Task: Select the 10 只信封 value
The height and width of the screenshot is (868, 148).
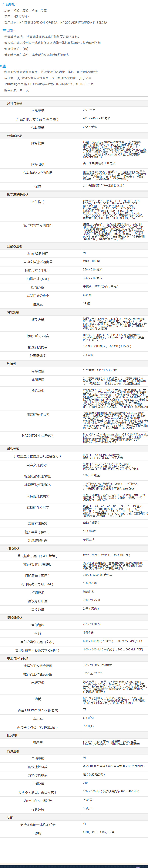Action: pyautogui.click(x=89, y=531)
